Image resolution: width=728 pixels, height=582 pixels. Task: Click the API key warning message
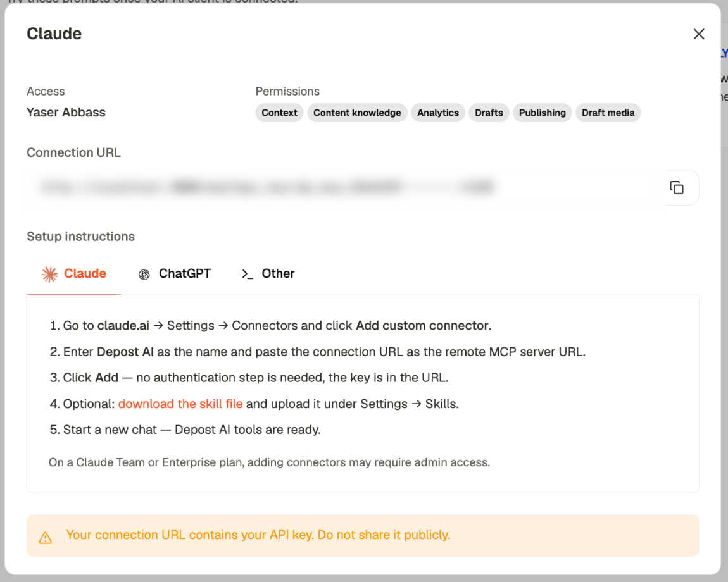pos(258,535)
